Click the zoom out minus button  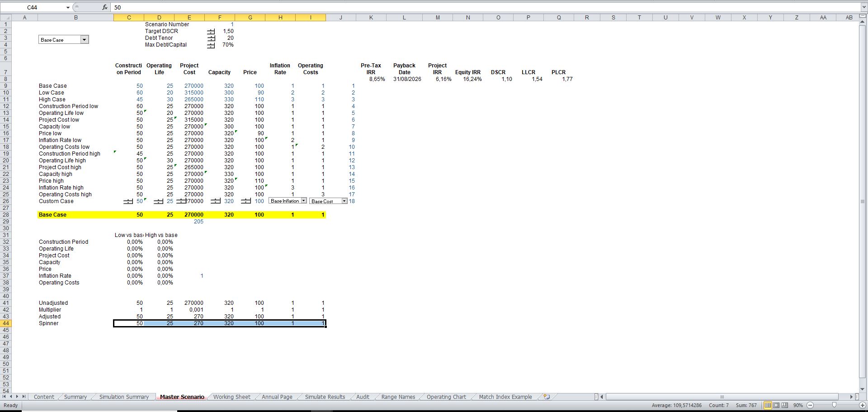[810, 405]
